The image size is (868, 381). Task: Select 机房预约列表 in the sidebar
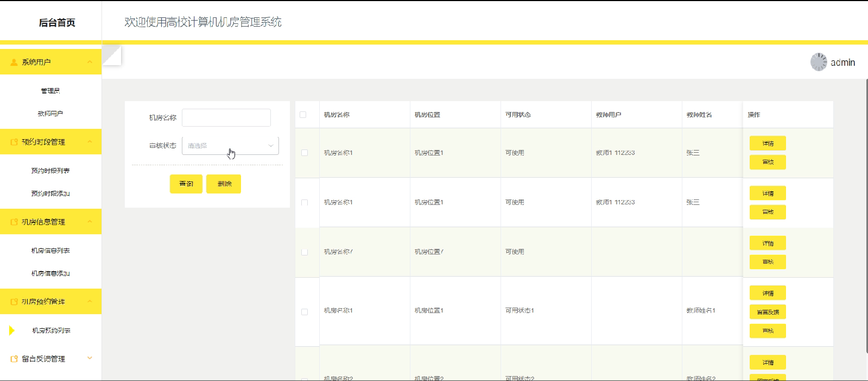point(51,330)
